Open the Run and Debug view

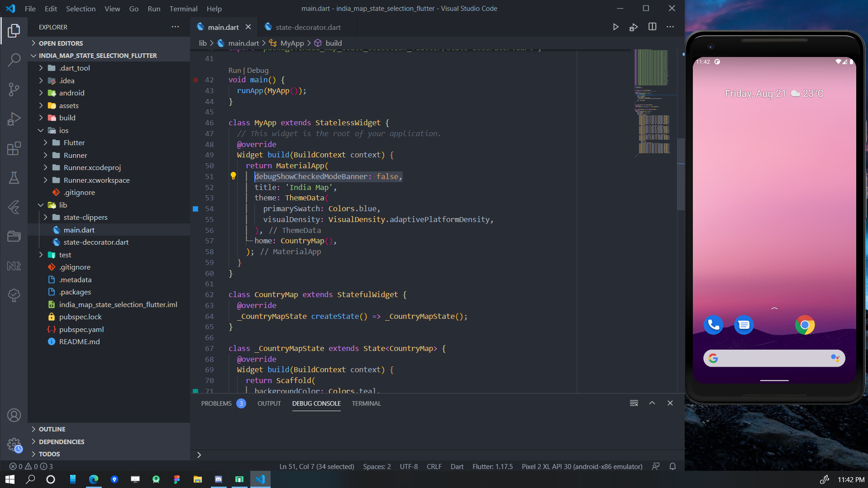tap(14, 118)
